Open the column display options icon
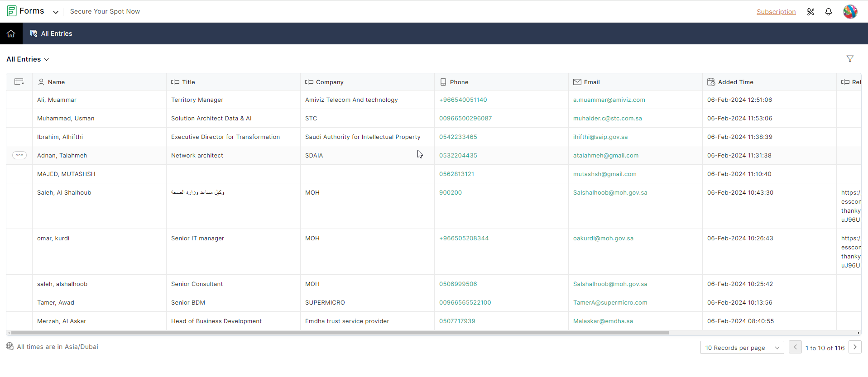Screen dimensions: 868x377 pyautogui.click(x=19, y=81)
